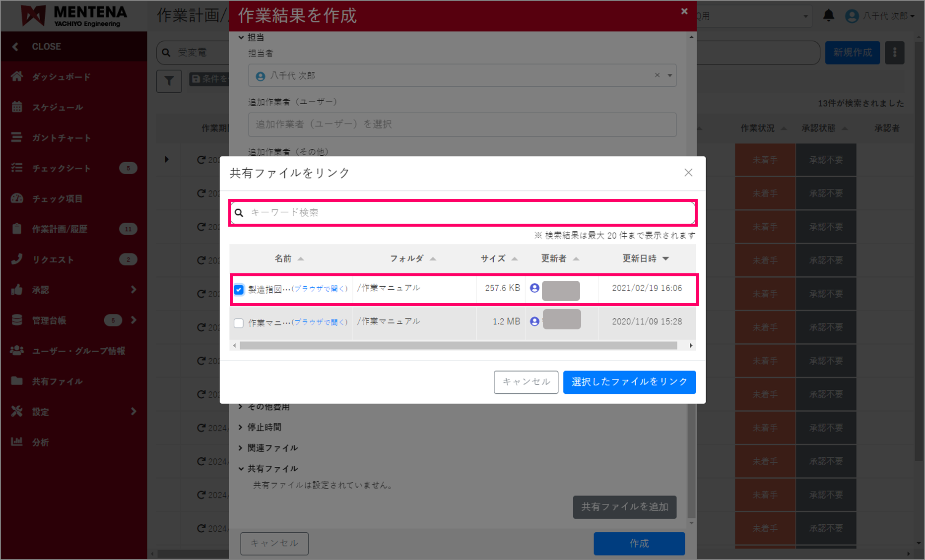Click the キーワード検索 search field
The image size is (925, 560).
462,212
